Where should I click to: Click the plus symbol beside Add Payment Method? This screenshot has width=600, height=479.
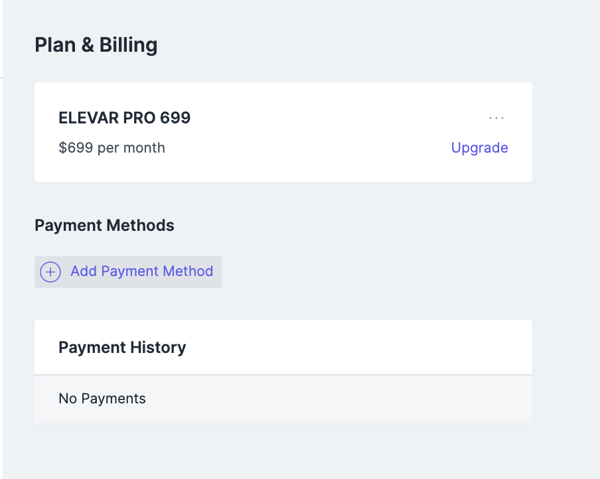click(51, 272)
